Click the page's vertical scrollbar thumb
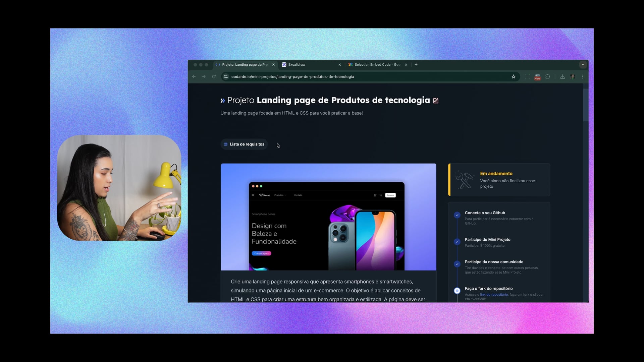 pos(586,105)
